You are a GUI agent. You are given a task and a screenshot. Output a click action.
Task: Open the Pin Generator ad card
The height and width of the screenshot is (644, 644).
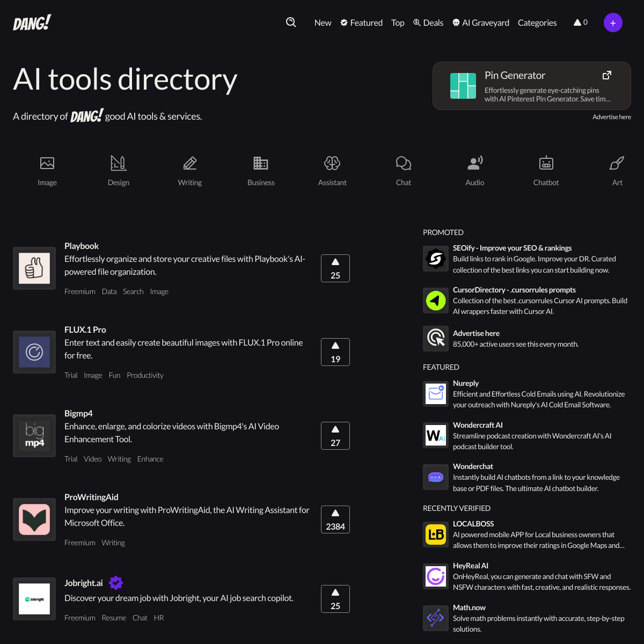pos(531,86)
